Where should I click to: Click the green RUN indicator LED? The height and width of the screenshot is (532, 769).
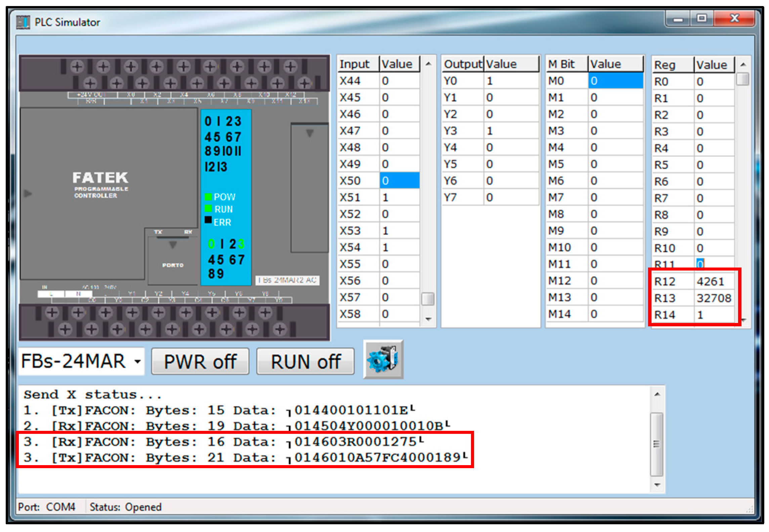pyautogui.click(x=208, y=209)
